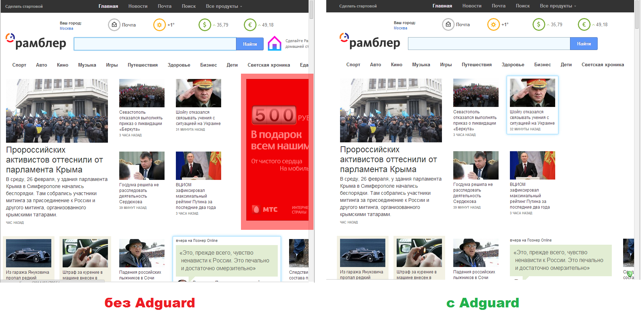Select 'Спорт' category in left window
Image resolution: width=644 pixels, height=318 pixels.
[x=19, y=65]
